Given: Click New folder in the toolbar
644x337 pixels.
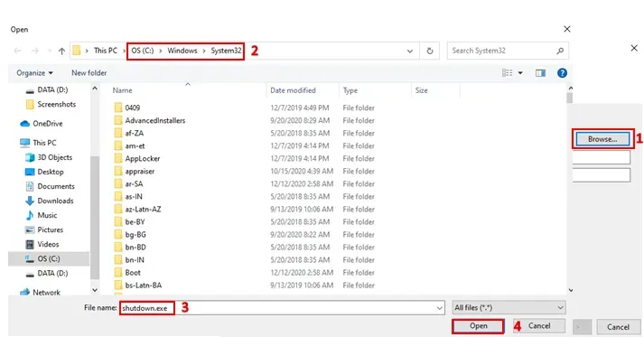Looking at the screenshot, I should click(x=89, y=73).
